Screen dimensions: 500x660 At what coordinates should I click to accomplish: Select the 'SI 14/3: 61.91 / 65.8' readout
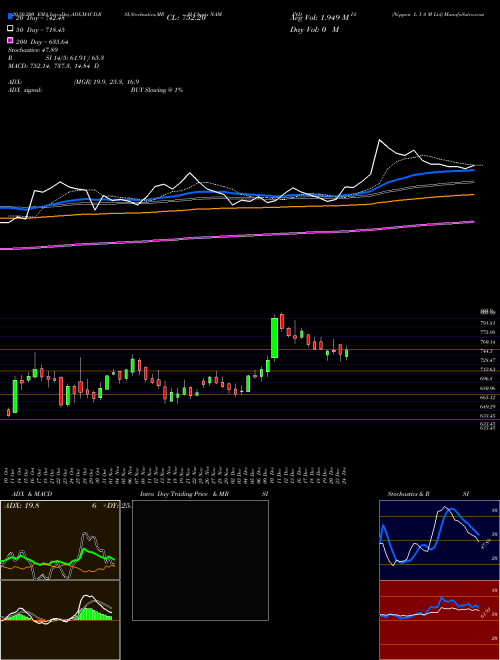point(75,58)
